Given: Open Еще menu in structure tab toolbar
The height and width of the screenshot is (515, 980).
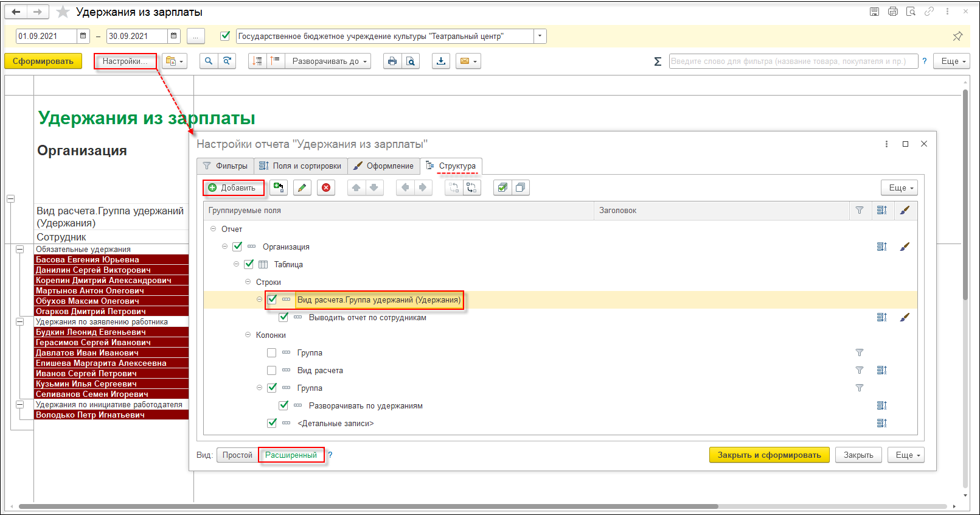Looking at the screenshot, I should (899, 187).
